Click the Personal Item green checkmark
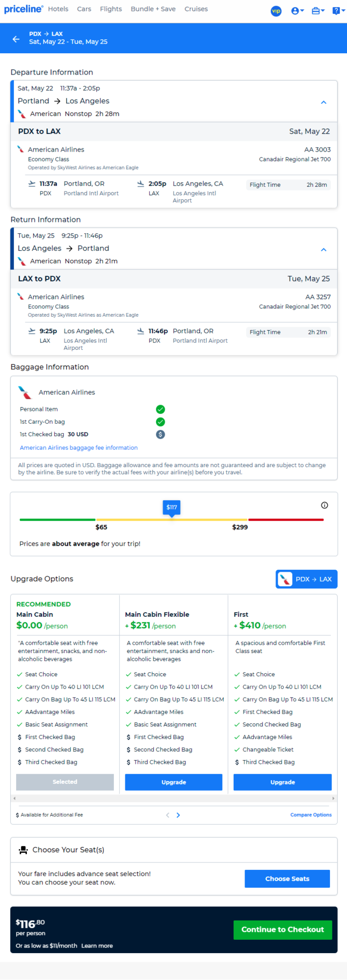347x980 pixels. click(x=161, y=409)
